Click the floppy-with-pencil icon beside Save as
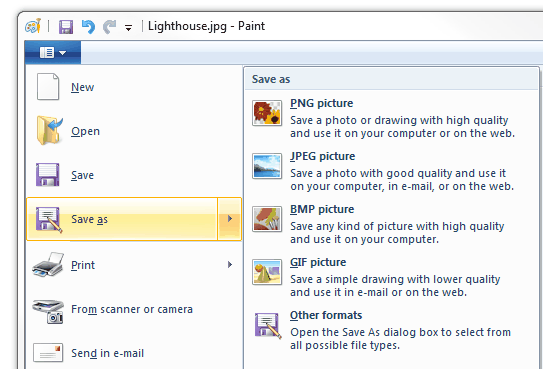 click(49, 219)
